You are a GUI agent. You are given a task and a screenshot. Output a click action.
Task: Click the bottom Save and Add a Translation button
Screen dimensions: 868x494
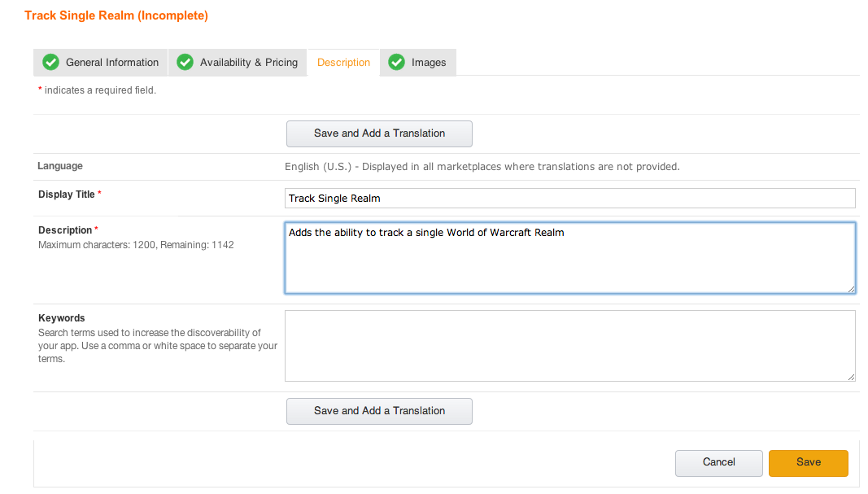click(379, 411)
